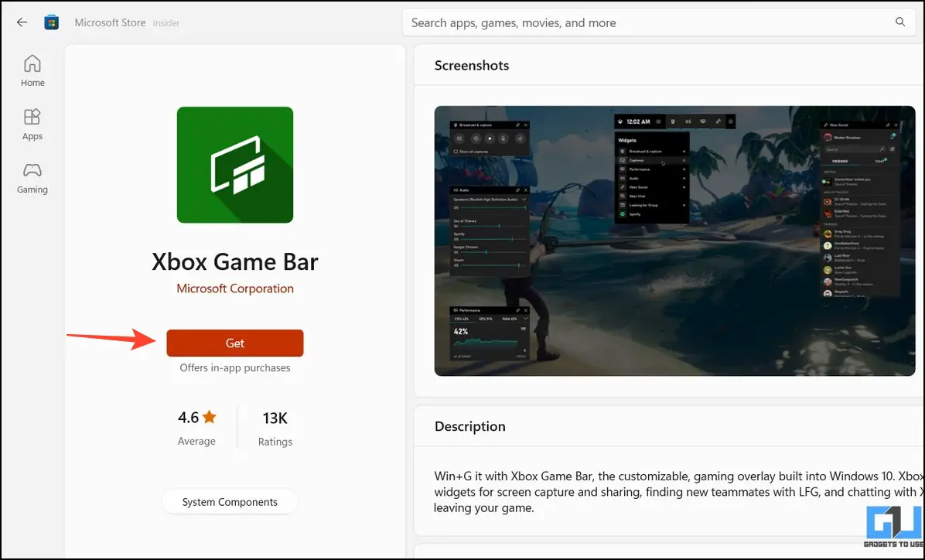Image resolution: width=925 pixels, height=560 pixels.
Task: Click the Screenshots section heading
Action: coord(471,66)
